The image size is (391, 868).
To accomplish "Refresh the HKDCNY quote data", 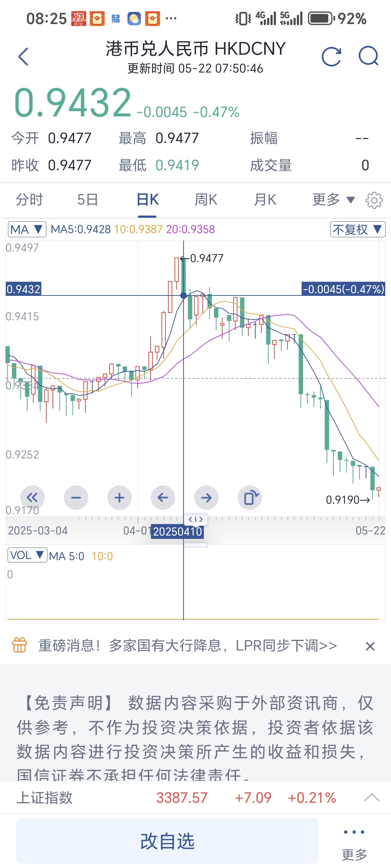I will 332,56.
